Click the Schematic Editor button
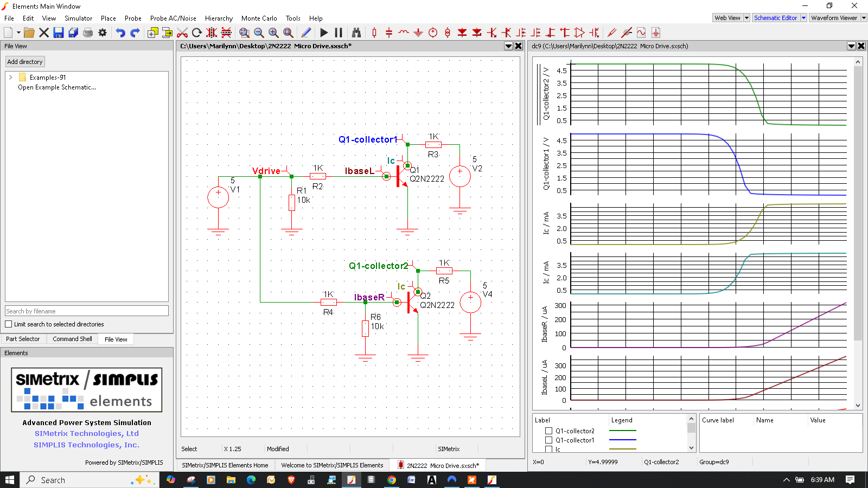The width and height of the screenshot is (868, 488). click(776, 18)
